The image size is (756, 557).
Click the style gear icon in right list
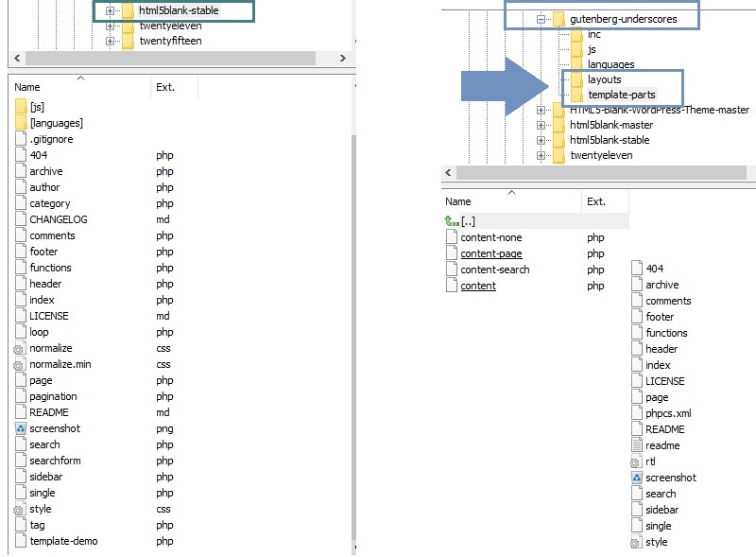pyautogui.click(x=636, y=543)
